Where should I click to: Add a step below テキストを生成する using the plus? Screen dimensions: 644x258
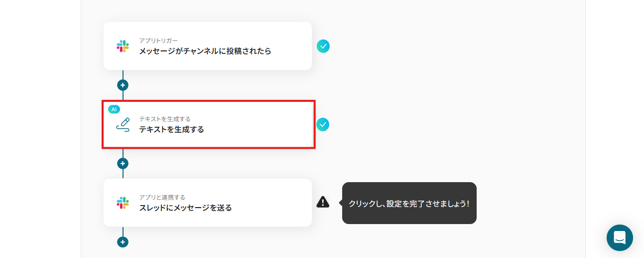tap(123, 164)
